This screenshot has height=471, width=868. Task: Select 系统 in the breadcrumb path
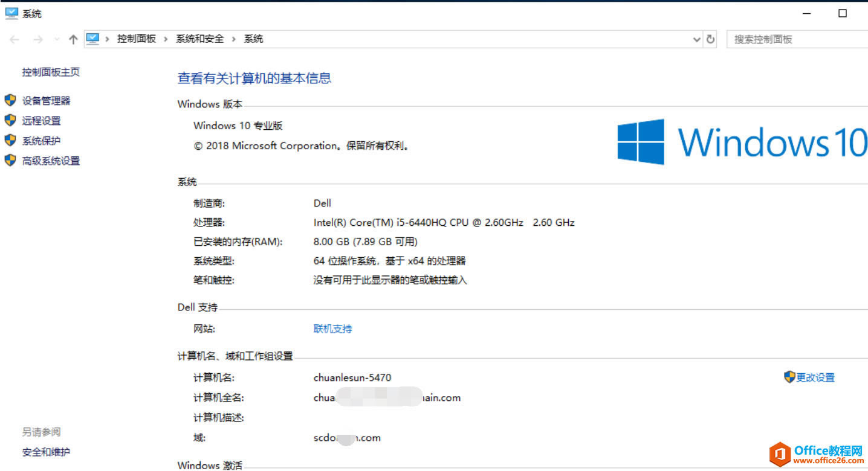click(253, 39)
